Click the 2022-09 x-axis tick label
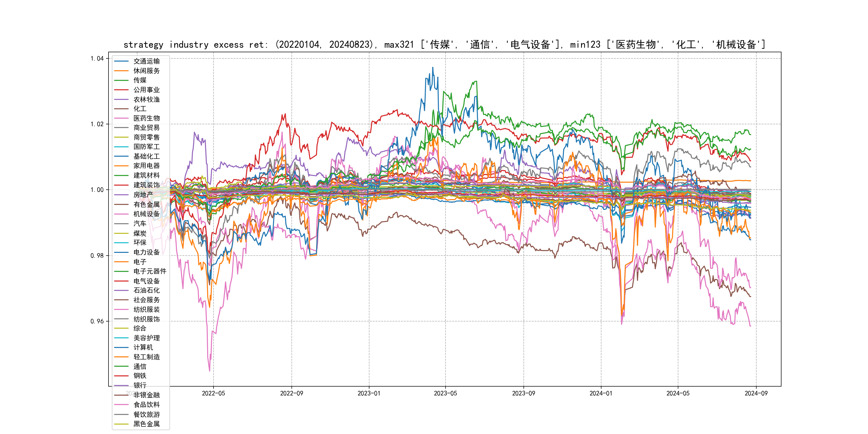 coord(291,393)
